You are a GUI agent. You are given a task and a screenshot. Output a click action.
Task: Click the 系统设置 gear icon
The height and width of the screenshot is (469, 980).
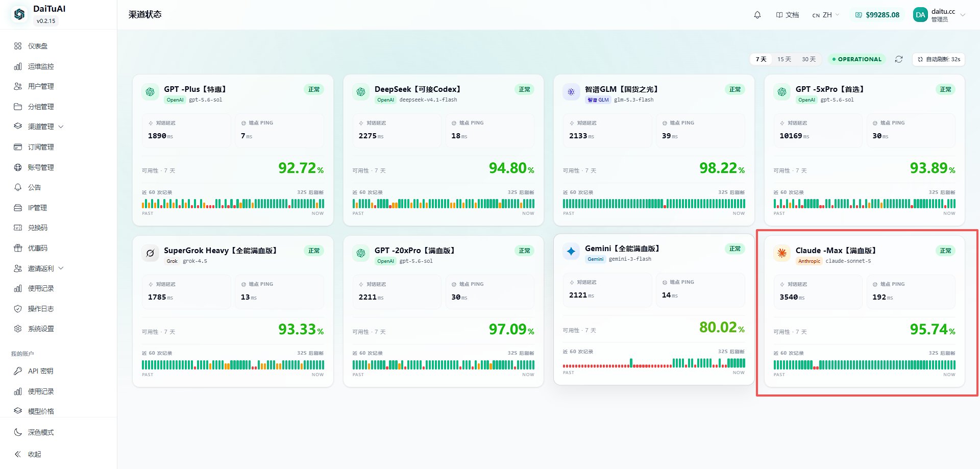tap(18, 329)
